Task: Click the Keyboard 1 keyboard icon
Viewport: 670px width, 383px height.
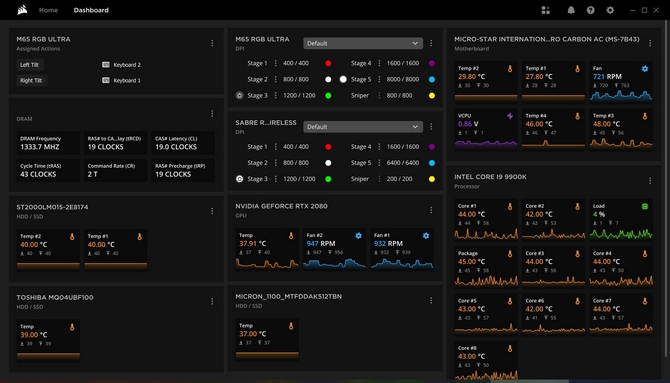Action: (106, 80)
